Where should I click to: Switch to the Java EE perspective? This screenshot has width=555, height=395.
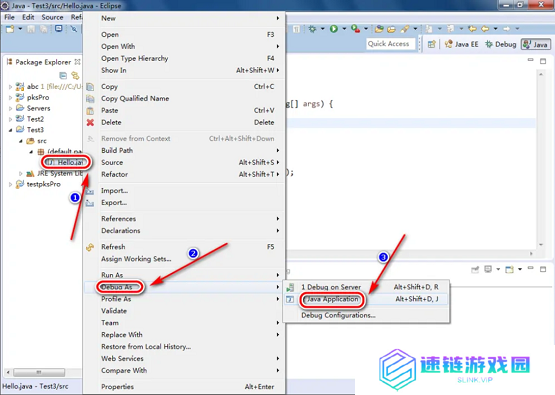[462, 44]
